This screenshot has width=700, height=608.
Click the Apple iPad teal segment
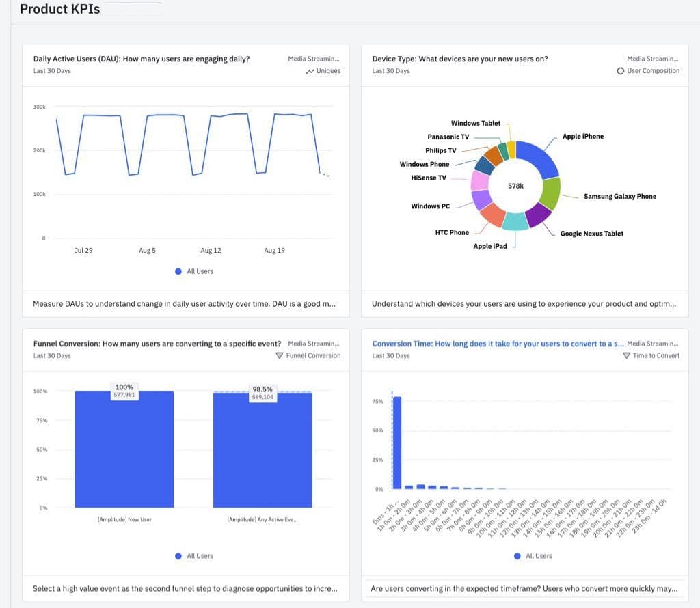pyautogui.click(x=515, y=221)
